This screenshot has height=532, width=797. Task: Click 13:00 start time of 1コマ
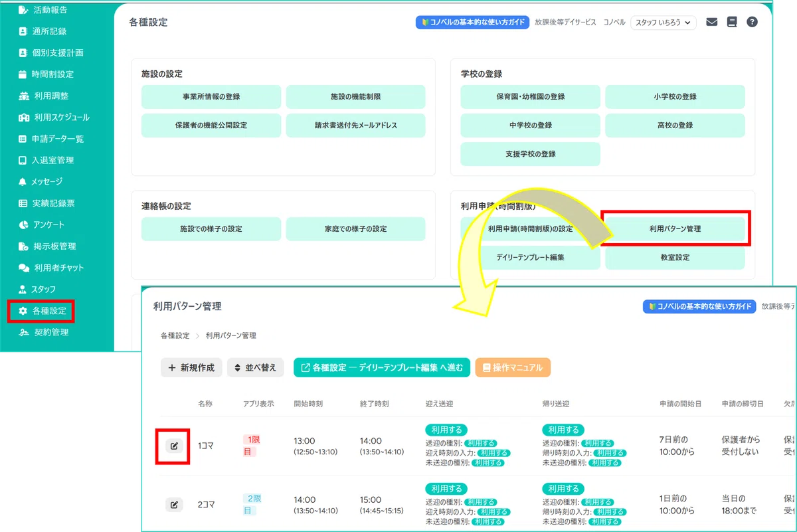click(x=304, y=441)
